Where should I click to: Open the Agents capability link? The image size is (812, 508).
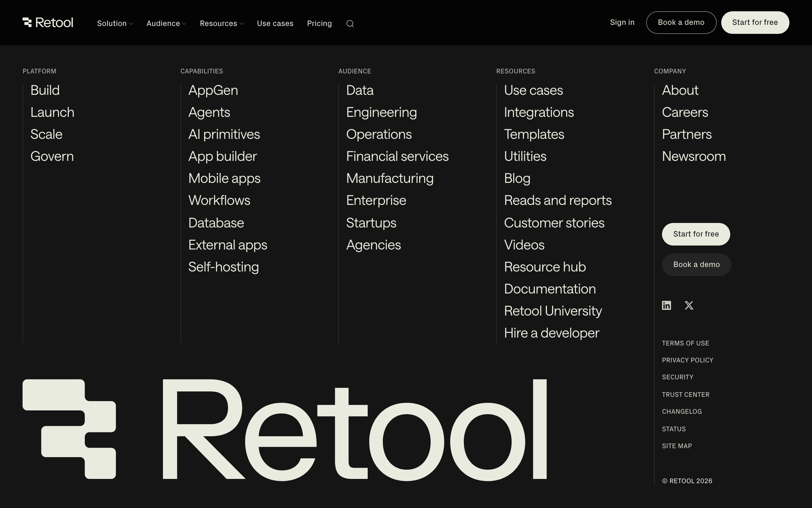tap(209, 112)
